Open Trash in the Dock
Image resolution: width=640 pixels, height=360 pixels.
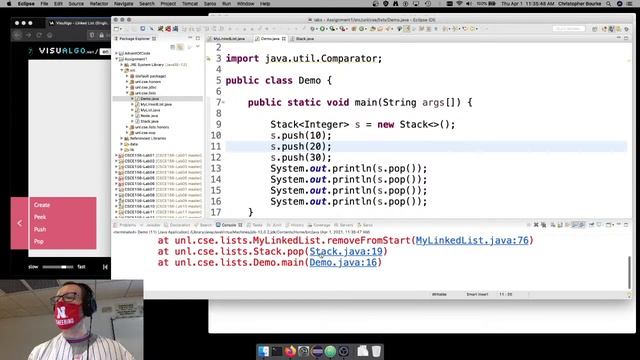pos(376,351)
